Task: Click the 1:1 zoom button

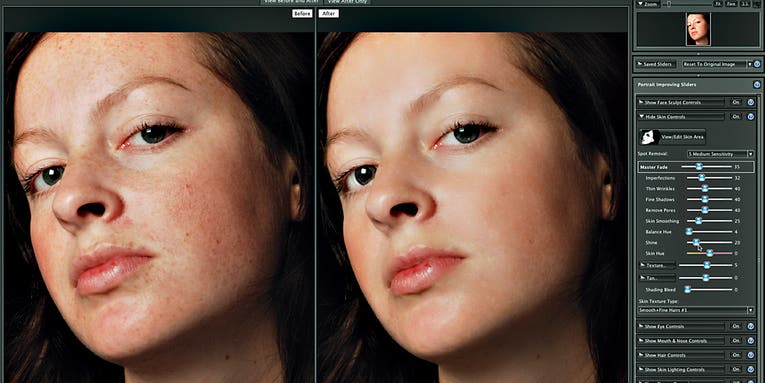Action: coord(745,4)
